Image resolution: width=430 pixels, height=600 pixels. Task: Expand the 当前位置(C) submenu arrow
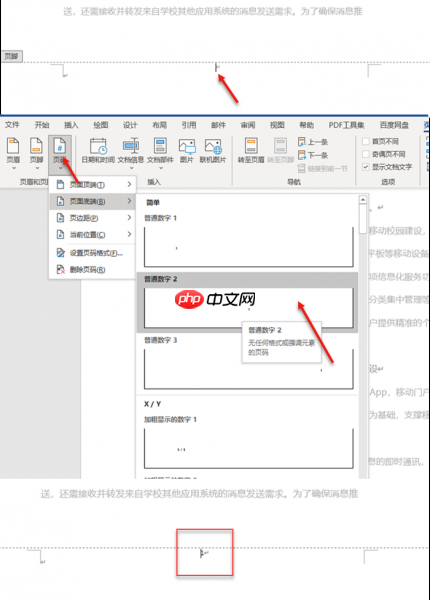[x=129, y=234]
